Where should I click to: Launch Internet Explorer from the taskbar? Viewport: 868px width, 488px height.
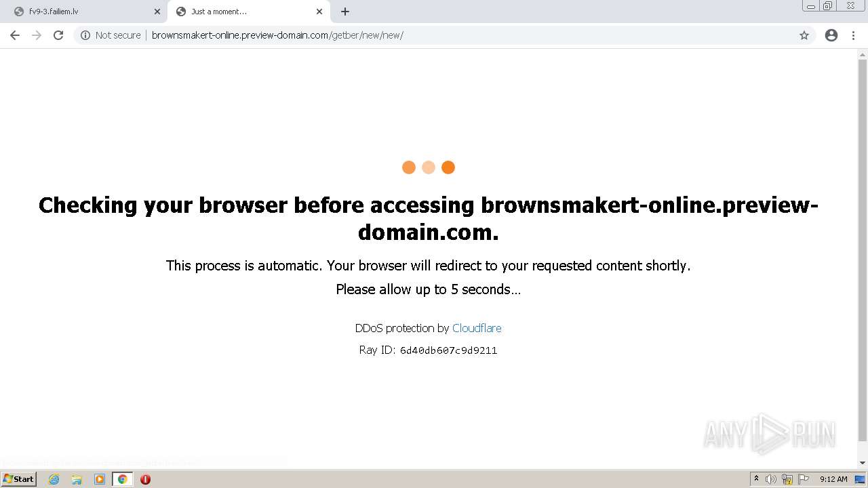[x=54, y=479]
